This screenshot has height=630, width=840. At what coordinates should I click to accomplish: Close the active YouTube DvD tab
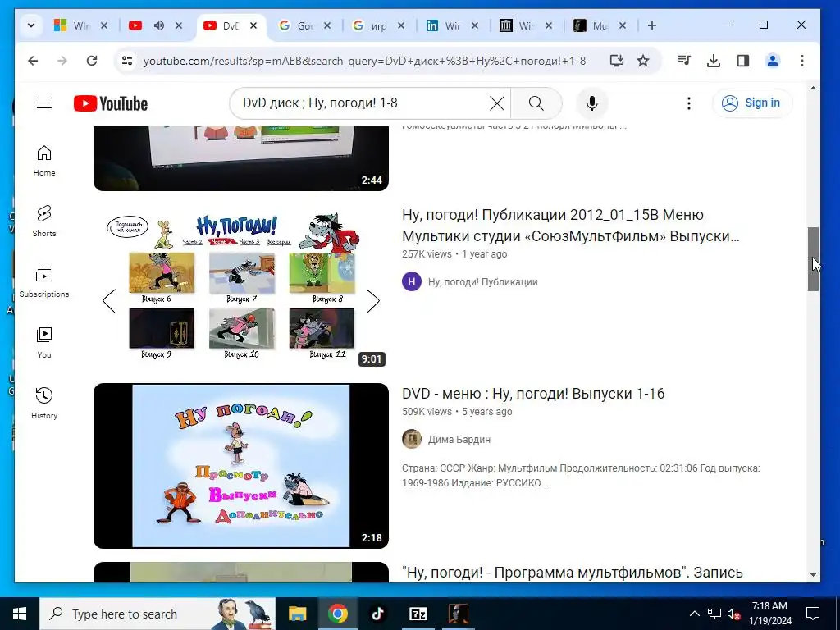pos(253,25)
